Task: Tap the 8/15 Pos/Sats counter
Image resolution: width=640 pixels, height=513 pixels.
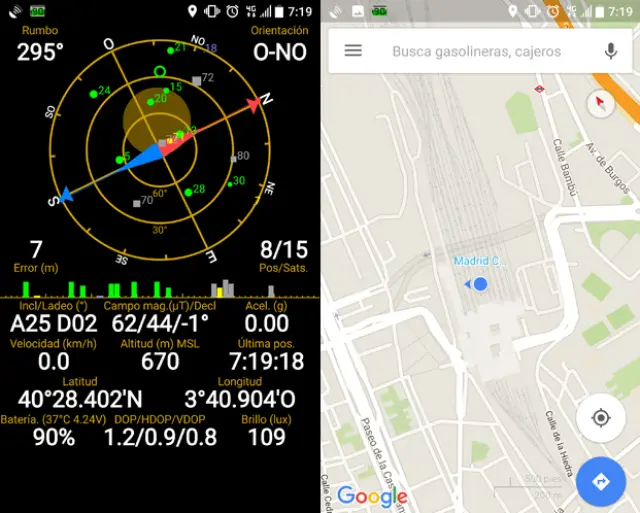Action: (x=284, y=250)
